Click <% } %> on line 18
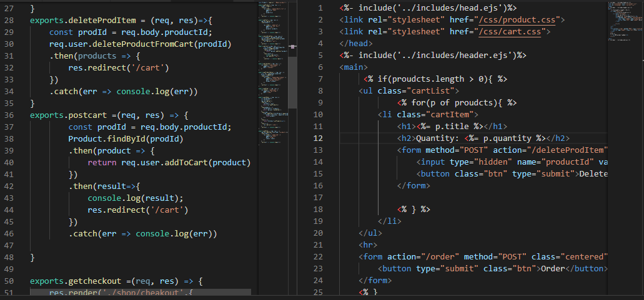 tap(414, 210)
